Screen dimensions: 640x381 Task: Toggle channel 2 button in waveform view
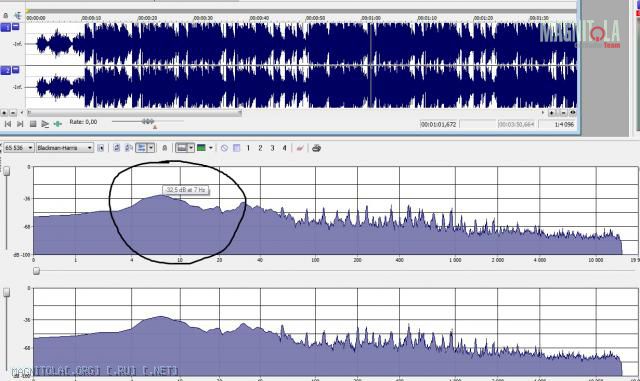click(6, 70)
